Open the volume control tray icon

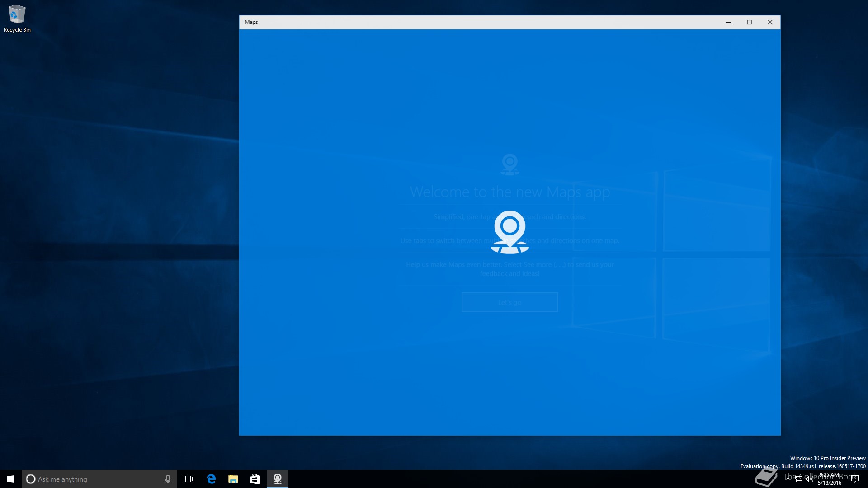click(809, 479)
